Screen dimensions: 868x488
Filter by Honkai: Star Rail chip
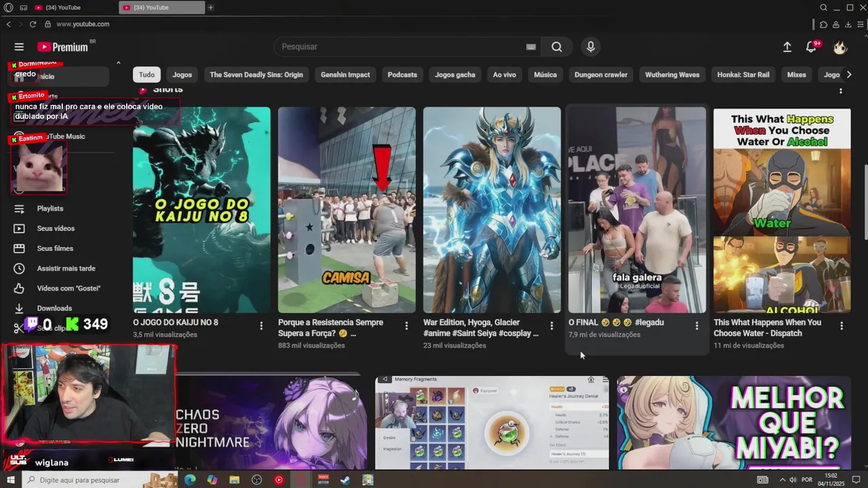coord(743,75)
